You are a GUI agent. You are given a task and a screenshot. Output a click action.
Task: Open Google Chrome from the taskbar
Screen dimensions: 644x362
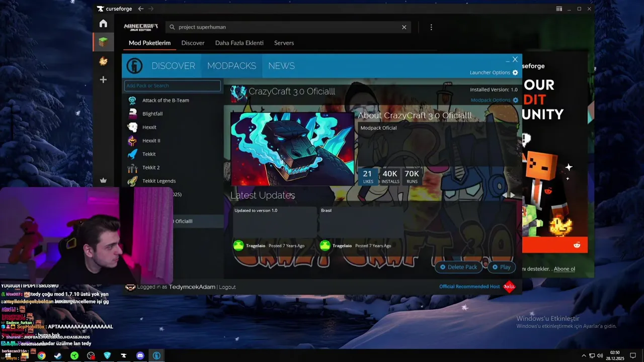pos(41,355)
